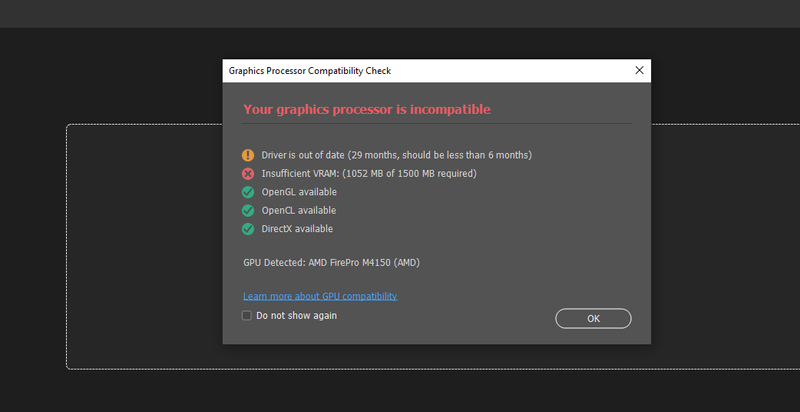Click the Graphics Processor Compatibility Check title bar
The width and height of the screenshot is (800, 412).
click(400, 71)
